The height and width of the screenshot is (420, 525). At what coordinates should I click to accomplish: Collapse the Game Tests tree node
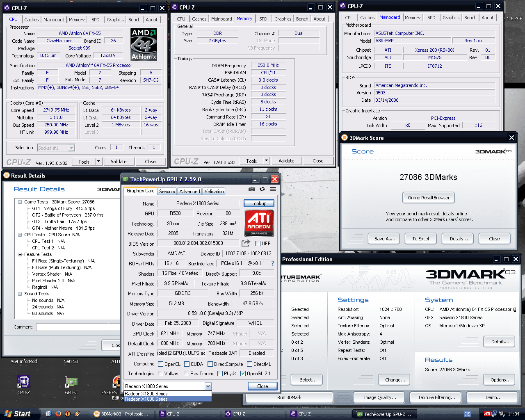[20, 202]
